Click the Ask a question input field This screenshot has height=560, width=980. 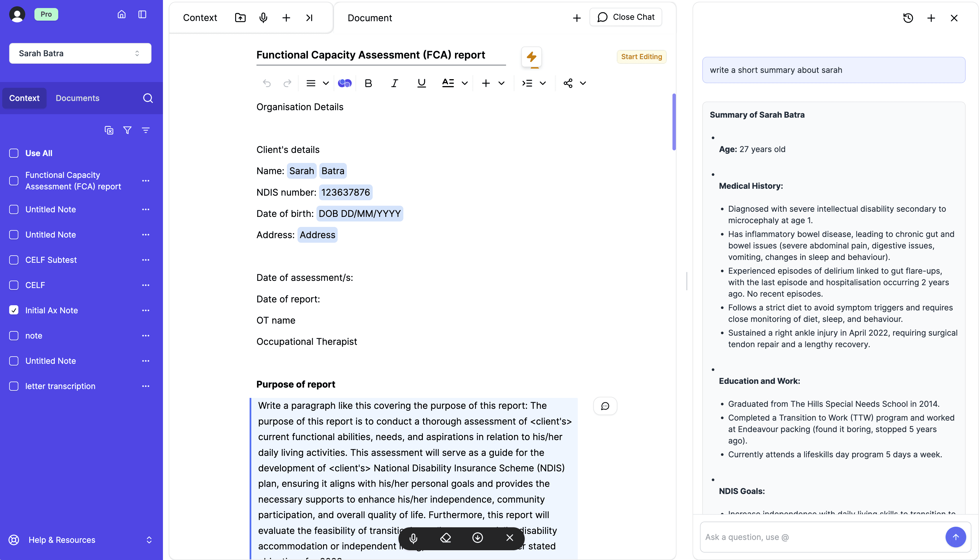tap(822, 537)
